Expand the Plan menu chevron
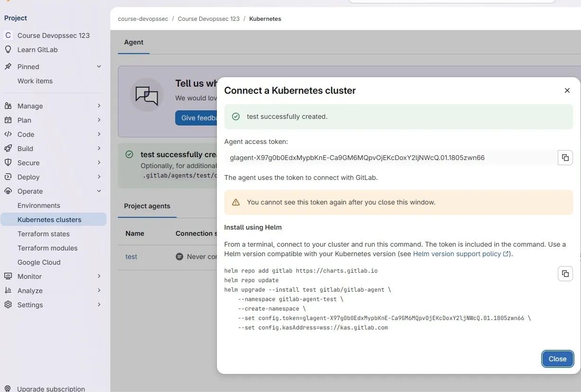 [x=99, y=120]
